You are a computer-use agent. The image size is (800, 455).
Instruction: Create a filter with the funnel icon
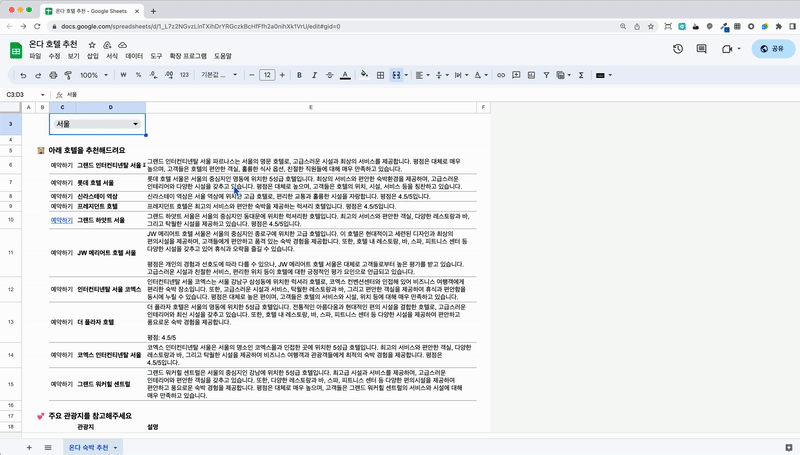pyautogui.click(x=546, y=75)
